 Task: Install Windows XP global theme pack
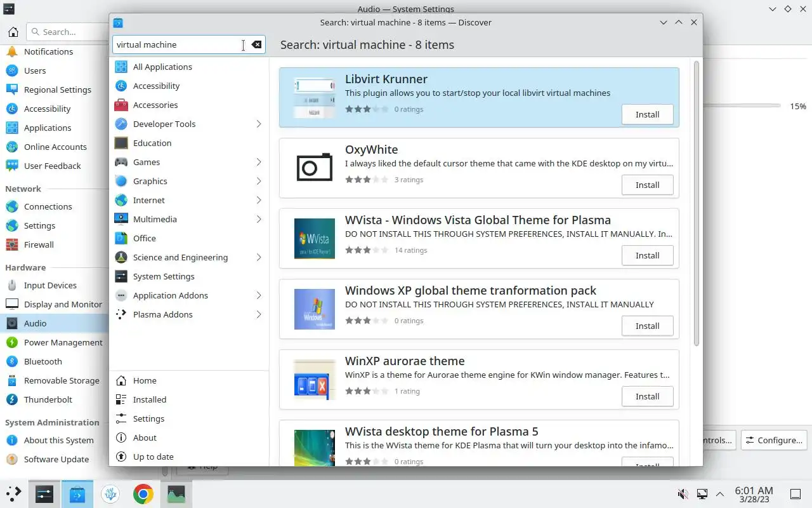647,326
